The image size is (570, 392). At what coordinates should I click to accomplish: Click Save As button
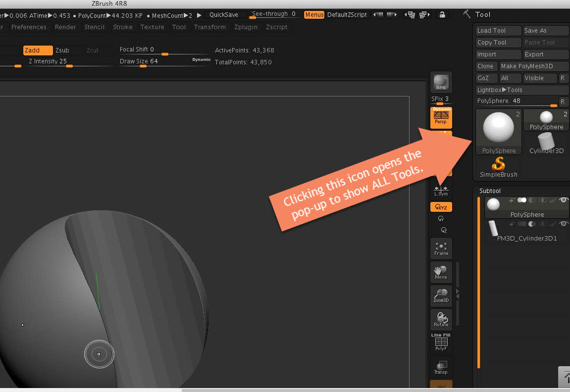(546, 31)
